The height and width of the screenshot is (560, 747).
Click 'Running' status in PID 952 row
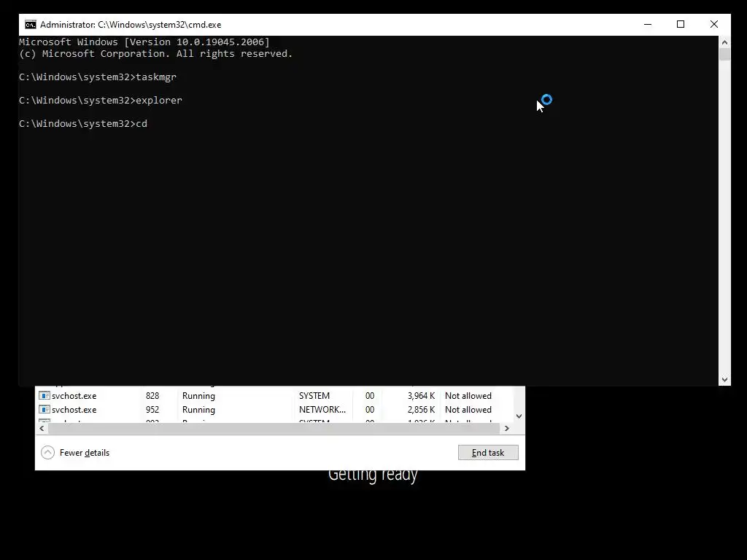click(198, 410)
